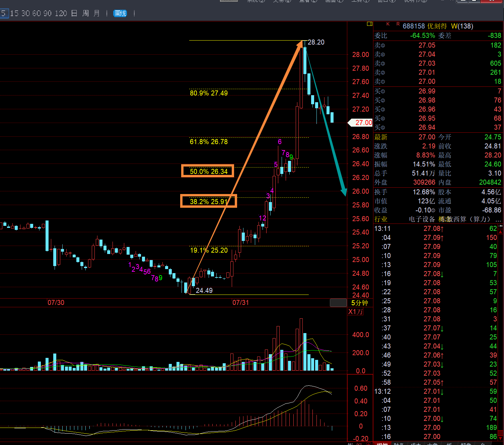Click the 13:12 tick row at 27.01↓
This screenshot has width=504, height=445.
436,391
